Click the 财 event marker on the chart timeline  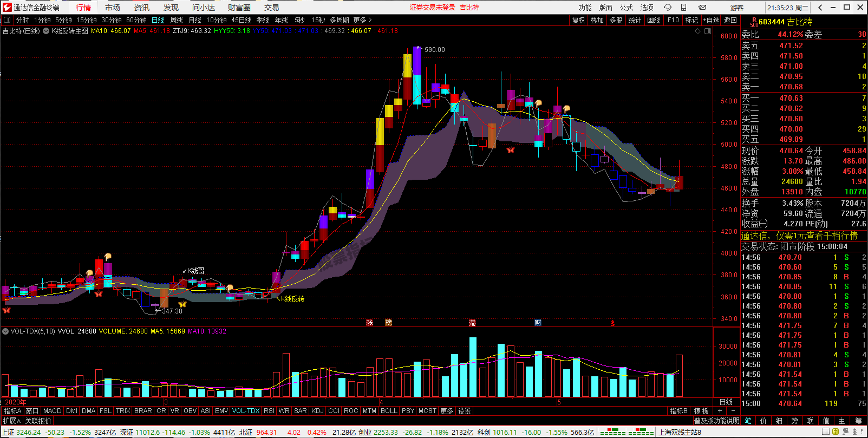point(538,323)
